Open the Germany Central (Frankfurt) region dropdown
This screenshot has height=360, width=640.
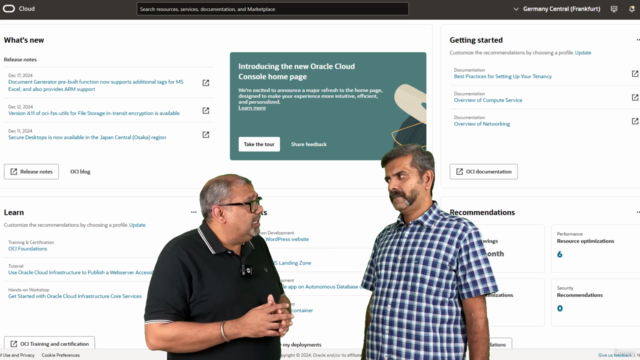557,9
